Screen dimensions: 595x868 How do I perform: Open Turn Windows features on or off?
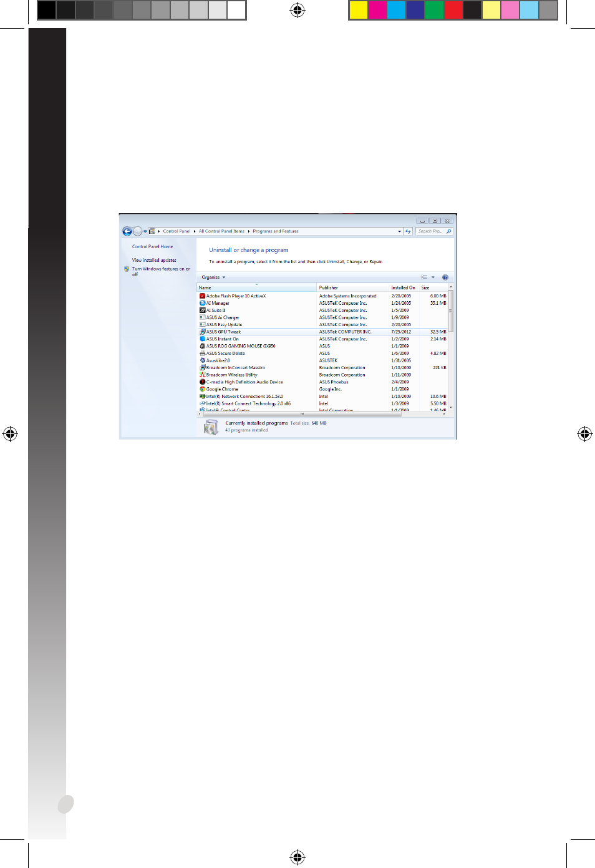[160, 269]
